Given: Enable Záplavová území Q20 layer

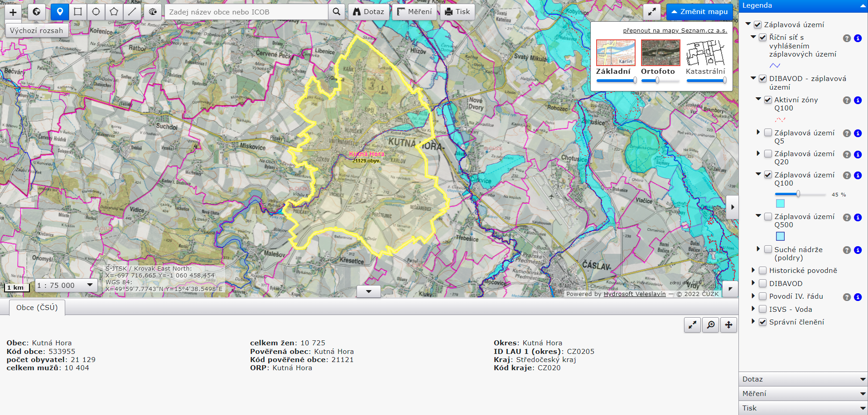Looking at the screenshot, I should [x=768, y=154].
